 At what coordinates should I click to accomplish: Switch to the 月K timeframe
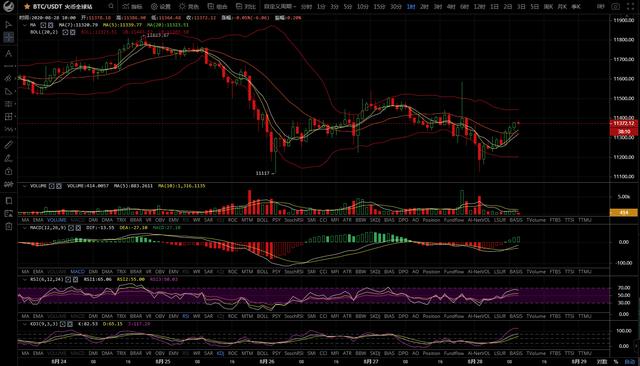pos(562,7)
